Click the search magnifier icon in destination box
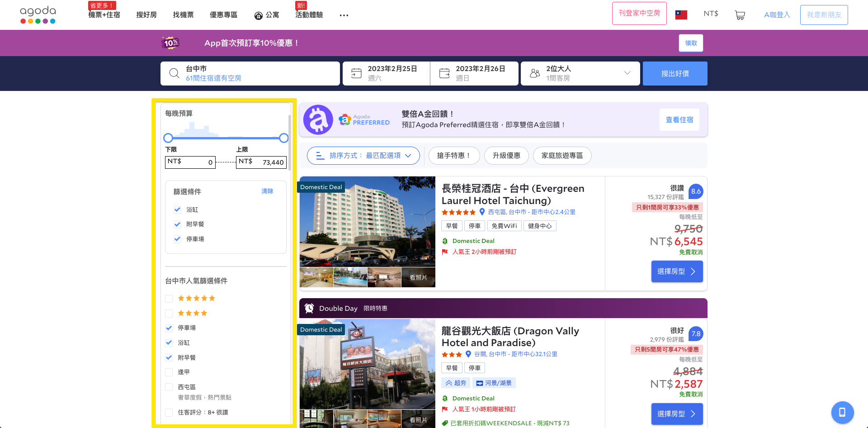 [x=174, y=73]
